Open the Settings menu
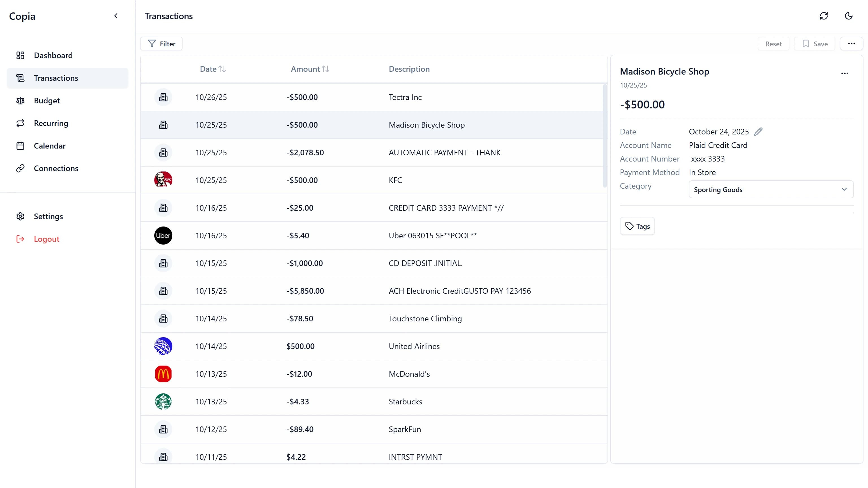The height and width of the screenshot is (488, 868). click(48, 217)
